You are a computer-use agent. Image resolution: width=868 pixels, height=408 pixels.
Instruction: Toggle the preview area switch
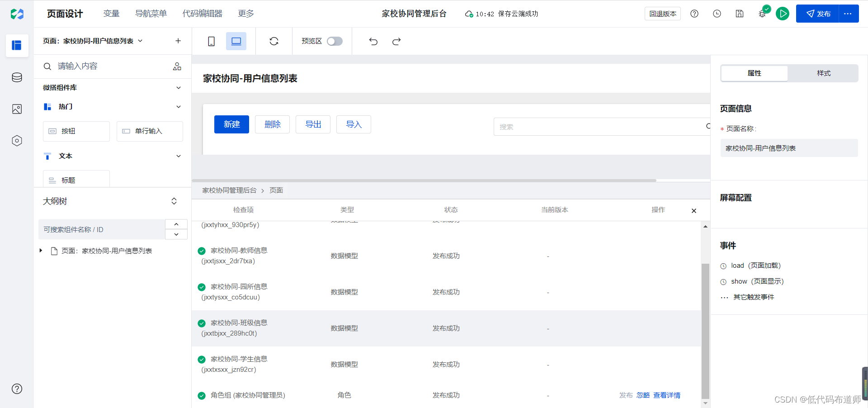pyautogui.click(x=335, y=41)
